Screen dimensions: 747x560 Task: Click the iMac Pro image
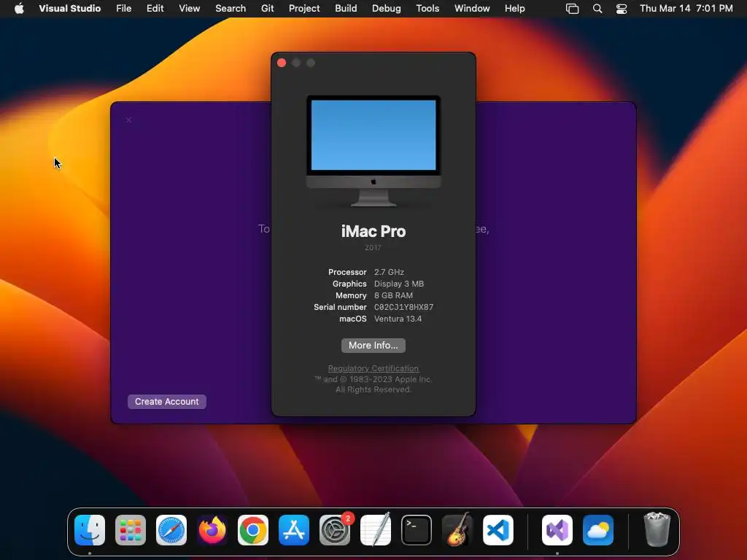pos(373,151)
